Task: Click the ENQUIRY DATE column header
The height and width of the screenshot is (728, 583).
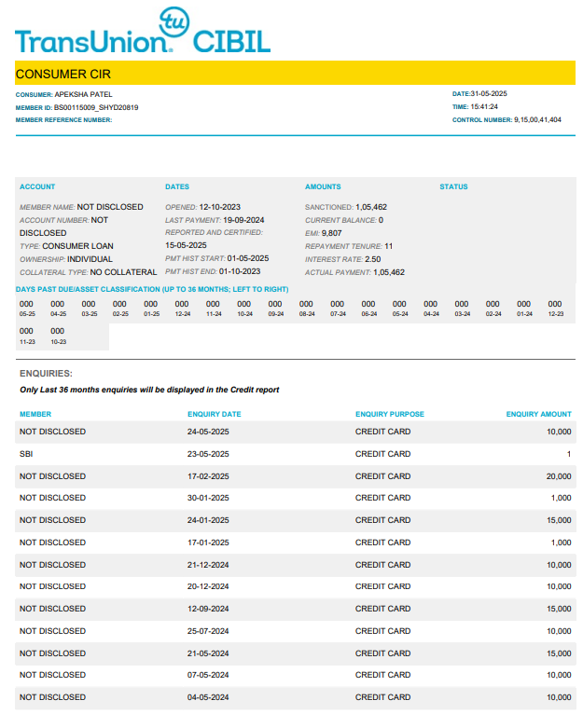Action: point(214,414)
